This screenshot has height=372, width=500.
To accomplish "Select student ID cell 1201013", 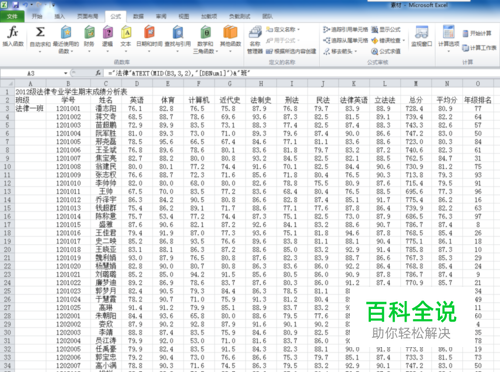I will pyautogui.click(x=68, y=208).
